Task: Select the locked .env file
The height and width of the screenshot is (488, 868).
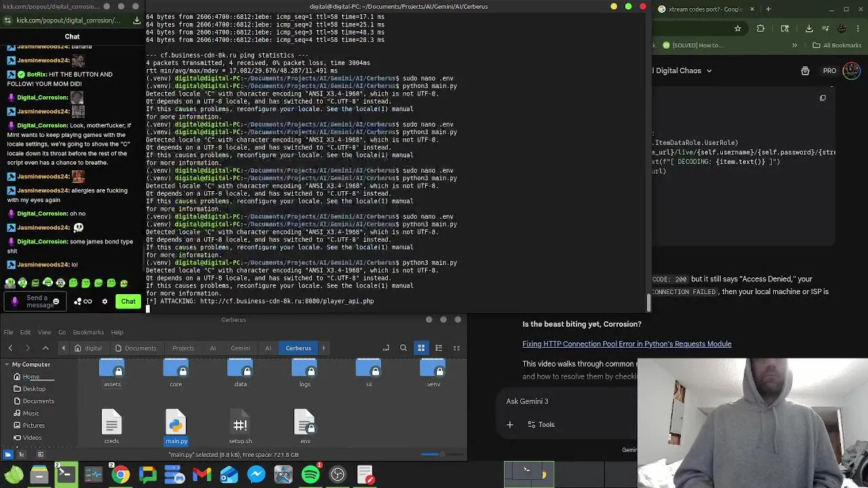Action: point(304,427)
